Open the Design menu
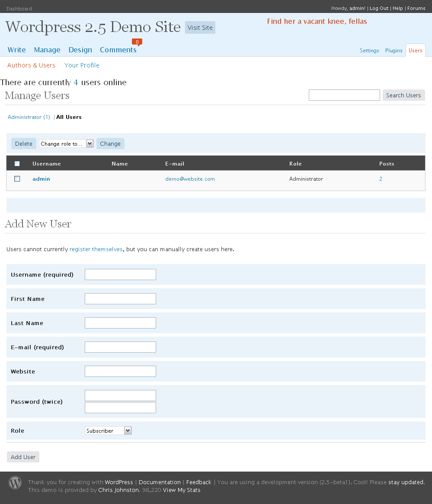 point(80,50)
